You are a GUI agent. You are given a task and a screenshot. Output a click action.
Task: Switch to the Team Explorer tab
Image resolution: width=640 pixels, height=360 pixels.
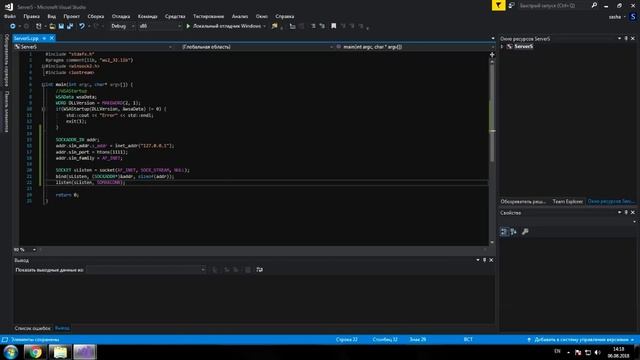(x=567, y=202)
